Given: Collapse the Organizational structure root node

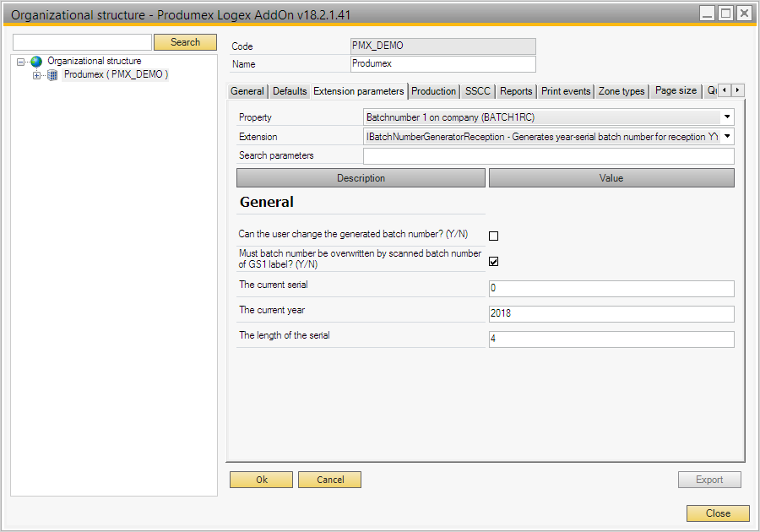Looking at the screenshot, I should [x=21, y=62].
